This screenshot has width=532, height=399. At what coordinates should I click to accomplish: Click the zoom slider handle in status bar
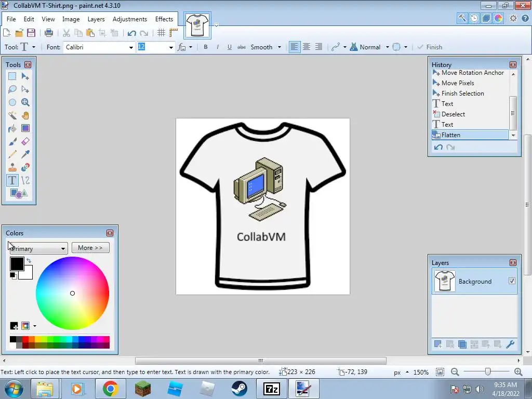click(487, 372)
